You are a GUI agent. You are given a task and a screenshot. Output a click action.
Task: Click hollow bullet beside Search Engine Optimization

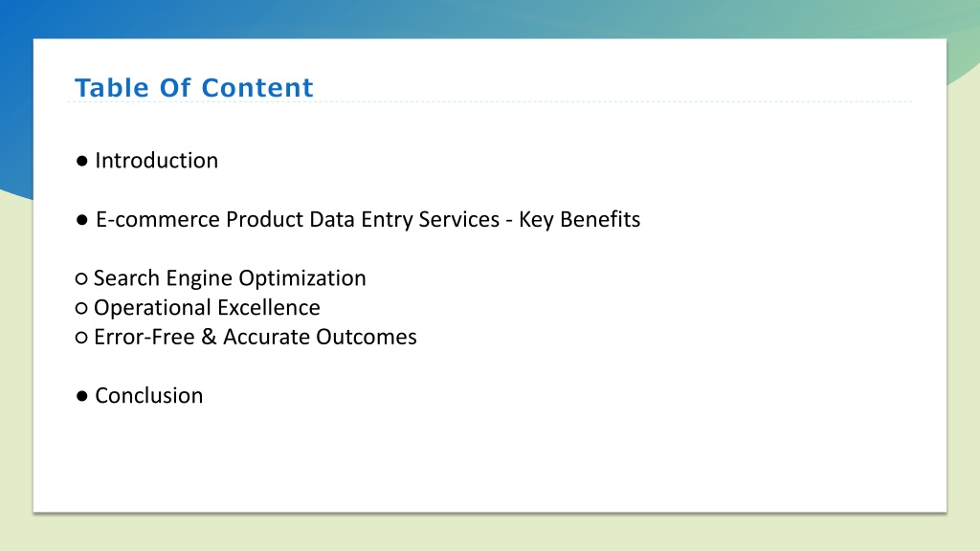(x=81, y=278)
